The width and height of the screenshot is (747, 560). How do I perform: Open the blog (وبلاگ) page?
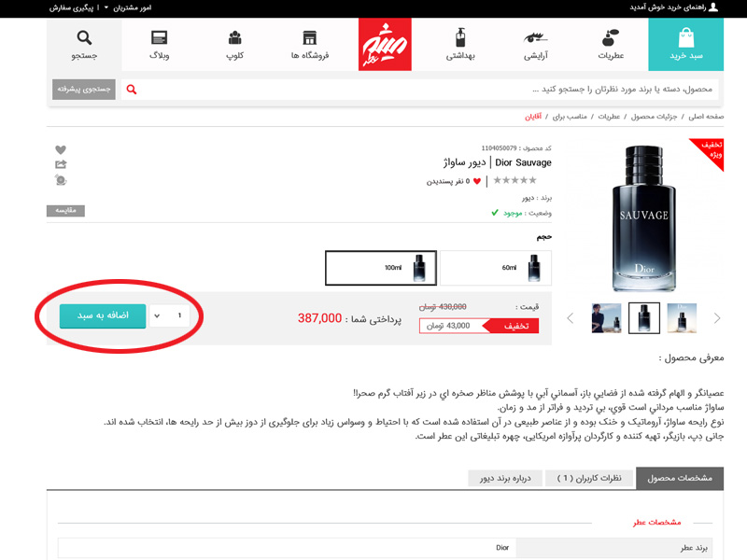pyautogui.click(x=159, y=44)
